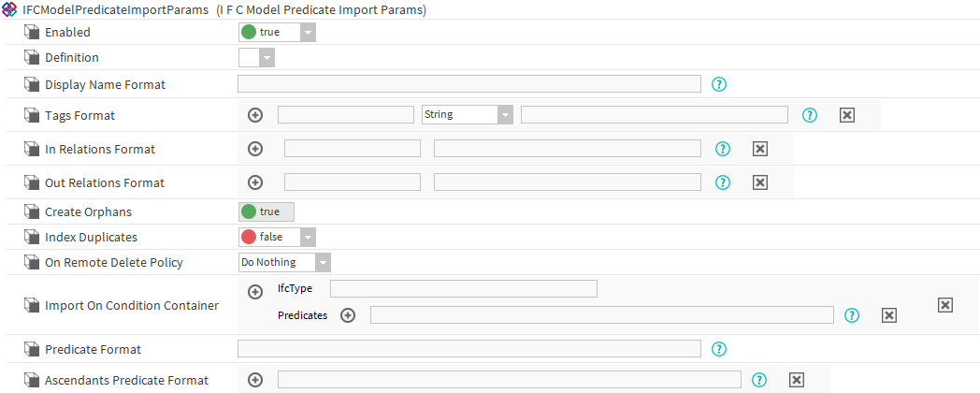Screen dimensions: 980x393
Task: Toggle the Enabled true value
Action: (x=269, y=32)
